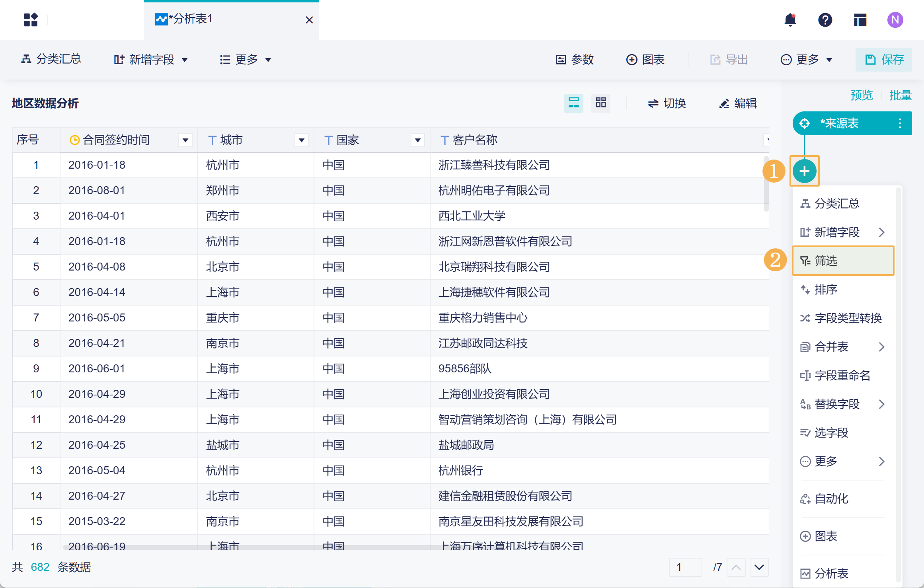924x588 pixels.
Task: Open the source table three-dot menu
Action: click(x=900, y=123)
